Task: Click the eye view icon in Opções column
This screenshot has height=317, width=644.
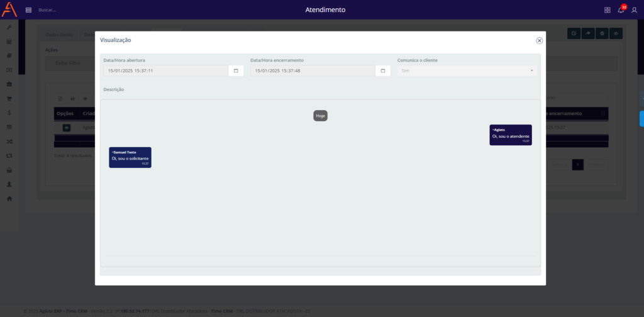Action: [x=66, y=128]
